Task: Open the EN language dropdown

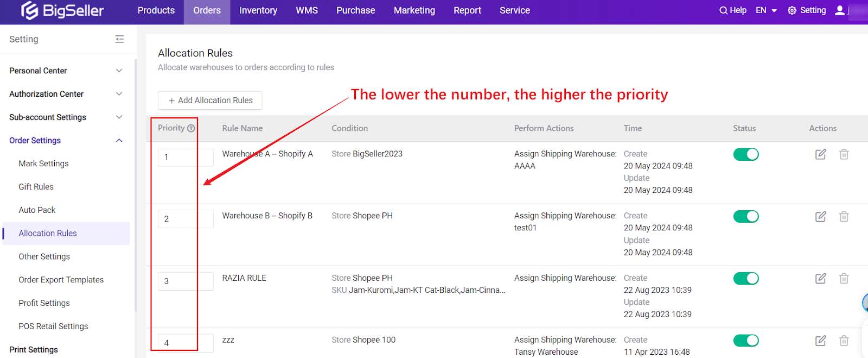Action: tap(766, 10)
